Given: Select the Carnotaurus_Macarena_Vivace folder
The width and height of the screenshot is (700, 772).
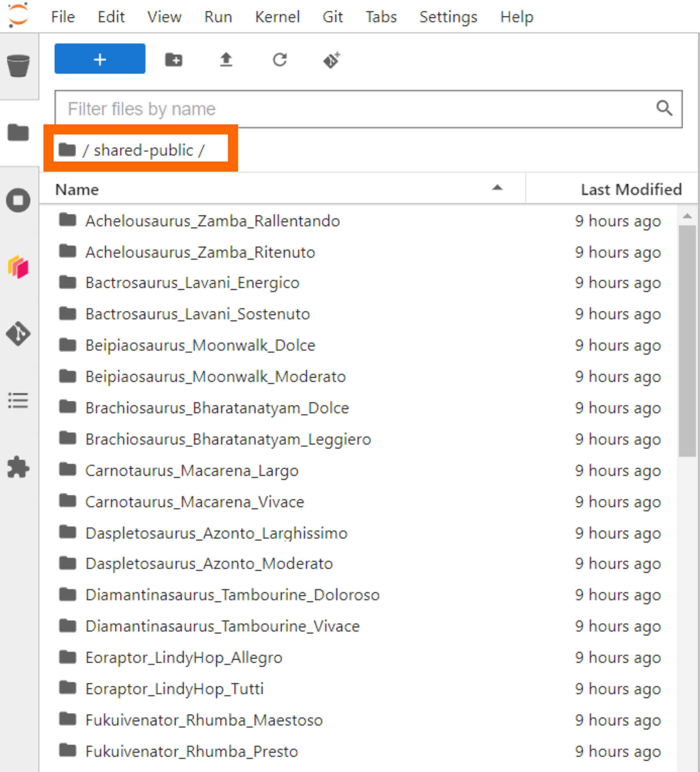Looking at the screenshot, I should [195, 502].
